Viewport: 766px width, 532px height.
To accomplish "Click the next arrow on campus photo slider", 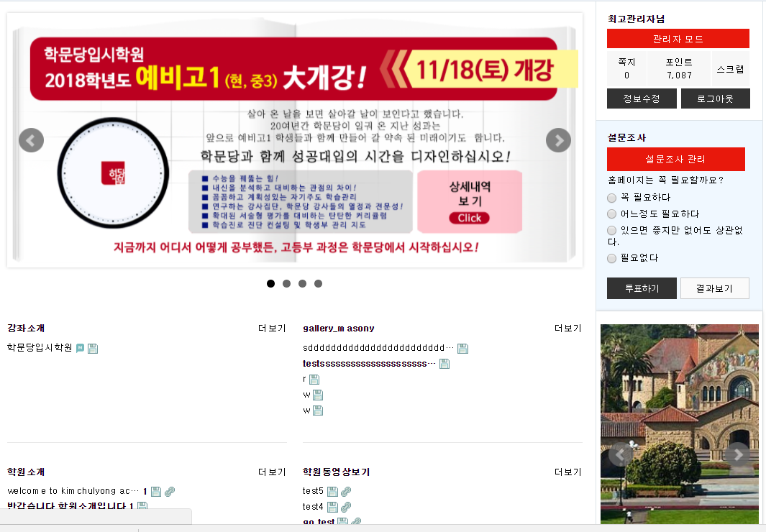I will tap(737, 454).
